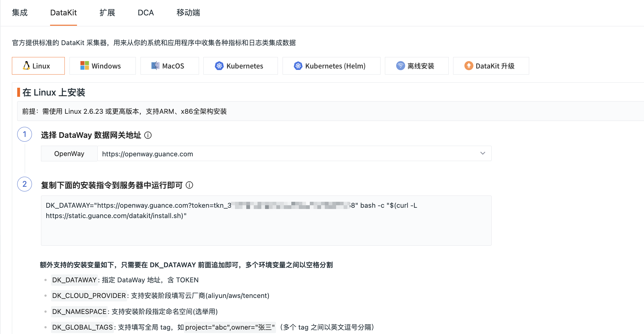Image resolution: width=644 pixels, height=334 pixels.
Task: Open the 移动端 tab
Action: click(188, 13)
